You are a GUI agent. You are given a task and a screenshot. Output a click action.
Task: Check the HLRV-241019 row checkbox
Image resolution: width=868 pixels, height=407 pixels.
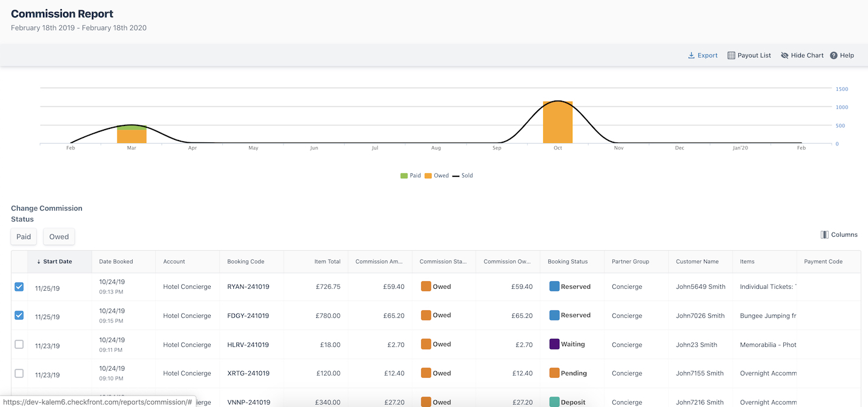[19, 344]
